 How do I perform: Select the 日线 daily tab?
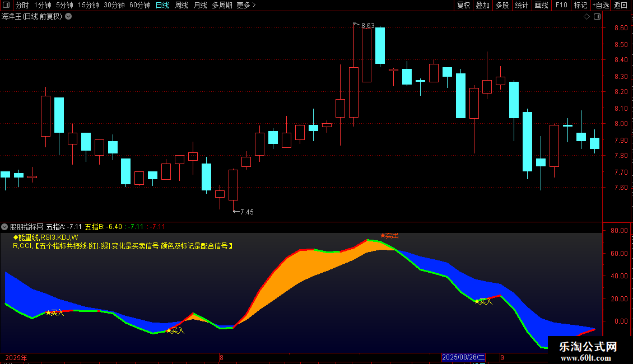[x=162, y=5]
